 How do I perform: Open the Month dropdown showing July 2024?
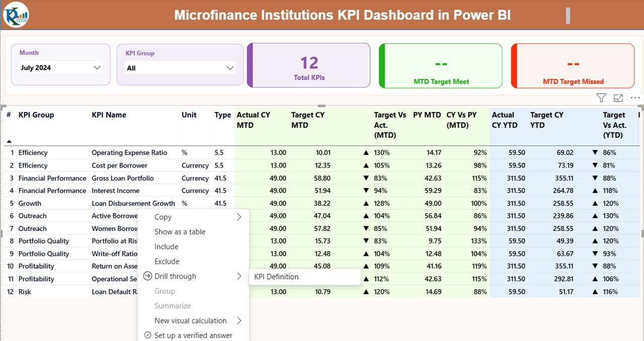point(97,67)
